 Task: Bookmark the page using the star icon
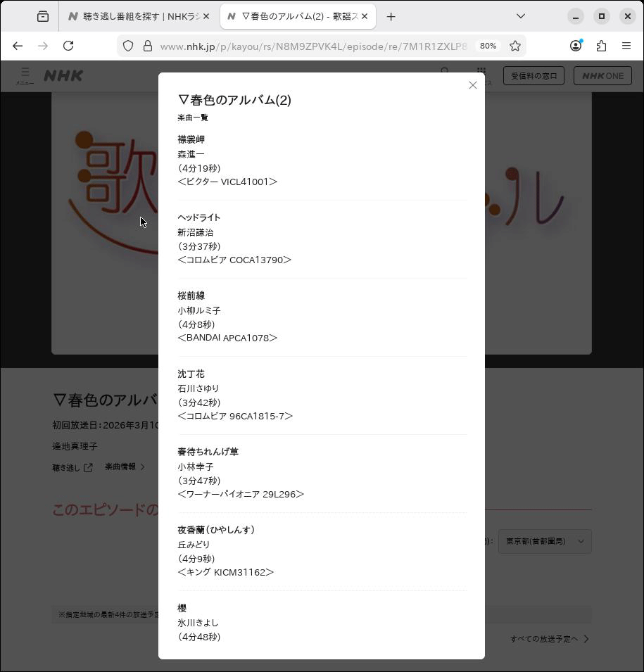coord(515,46)
